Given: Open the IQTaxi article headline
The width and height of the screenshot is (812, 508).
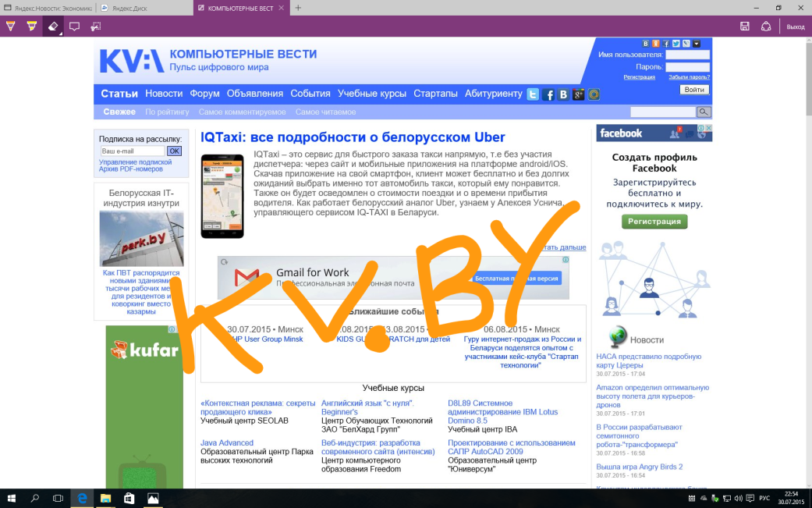Looking at the screenshot, I should (x=353, y=137).
